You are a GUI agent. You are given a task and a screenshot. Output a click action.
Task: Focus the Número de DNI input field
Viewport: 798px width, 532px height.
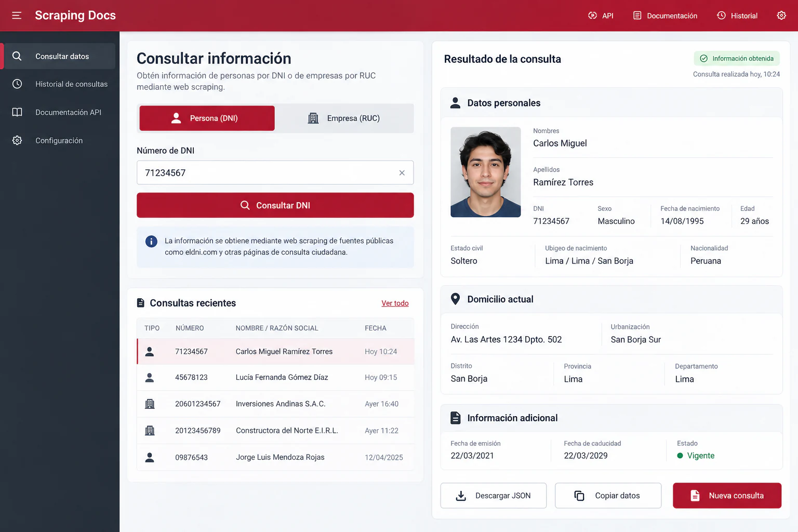click(x=275, y=173)
